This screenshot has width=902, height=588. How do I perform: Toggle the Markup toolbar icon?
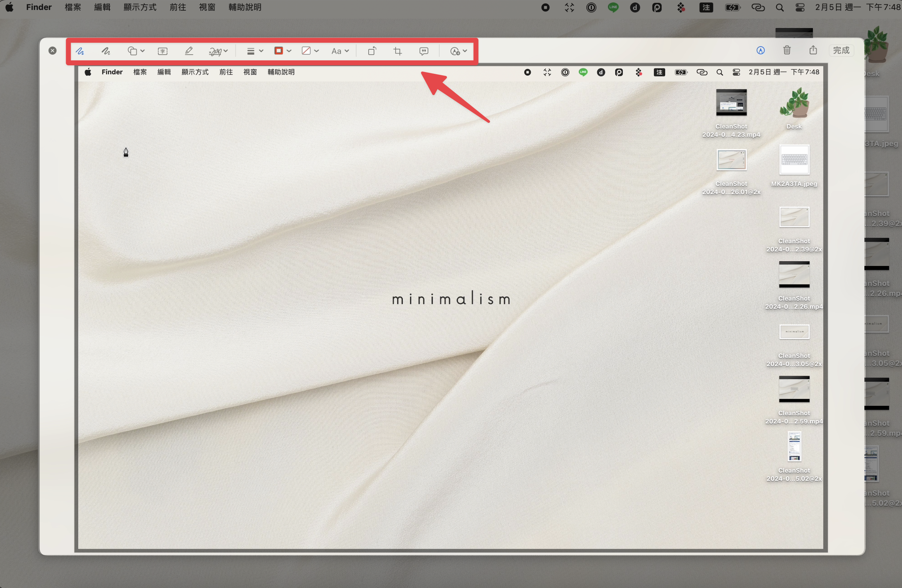[x=761, y=50]
